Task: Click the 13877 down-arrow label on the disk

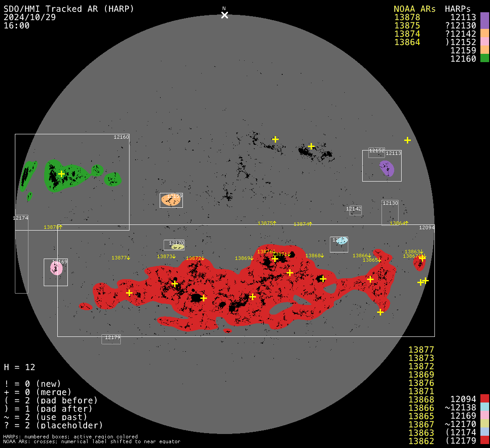Action: (121, 258)
